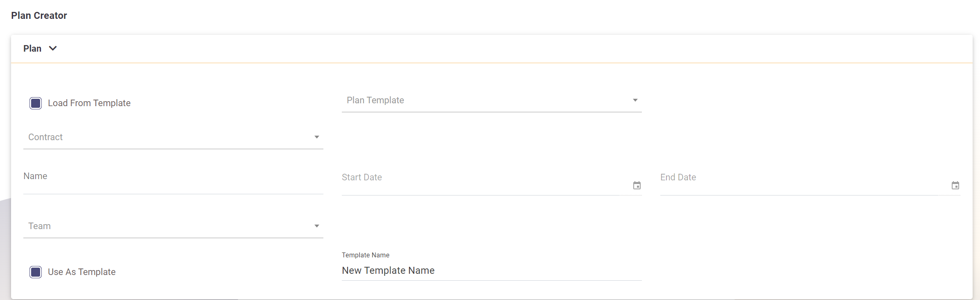Click the New Template Name text input
Image resolution: width=980 pixels, height=300 pixels.
click(491, 271)
